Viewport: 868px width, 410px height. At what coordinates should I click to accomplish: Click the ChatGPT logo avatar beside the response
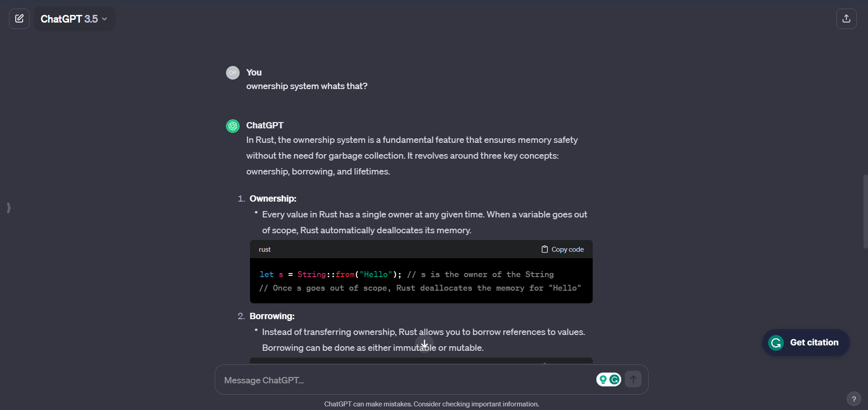233,126
